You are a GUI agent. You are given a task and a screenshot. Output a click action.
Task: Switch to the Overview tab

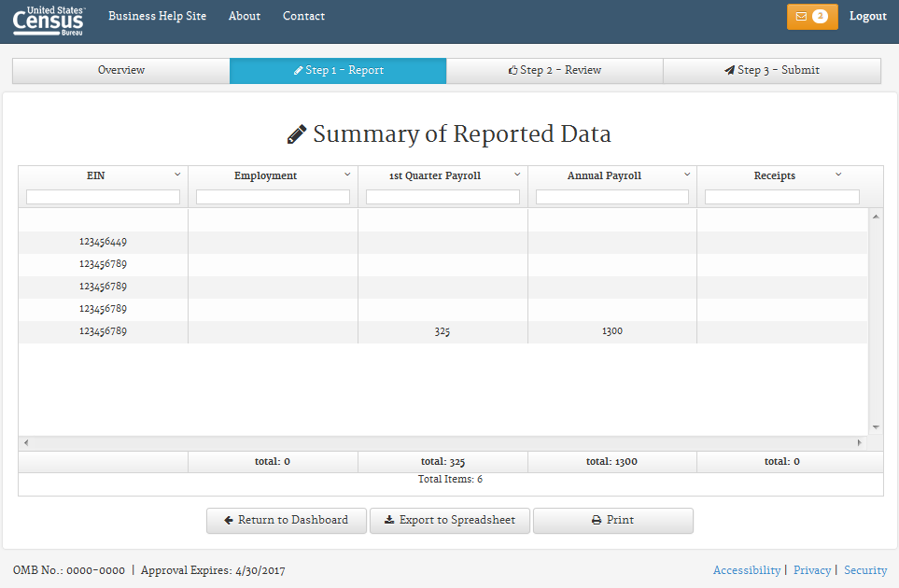(121, 71)
